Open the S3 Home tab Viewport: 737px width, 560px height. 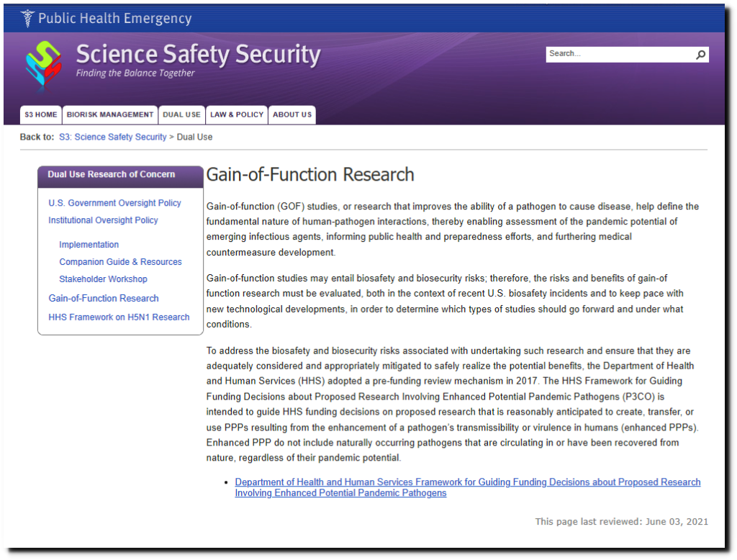[x=41, y=114]
